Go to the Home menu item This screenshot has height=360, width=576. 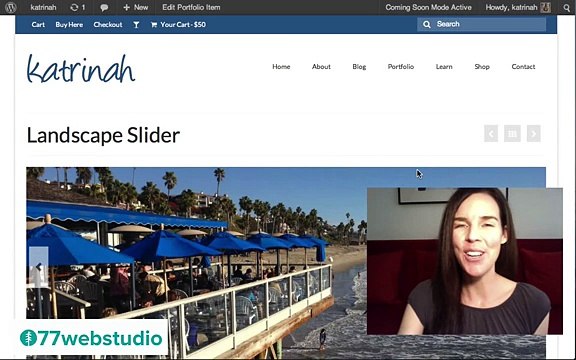(281, 66)
